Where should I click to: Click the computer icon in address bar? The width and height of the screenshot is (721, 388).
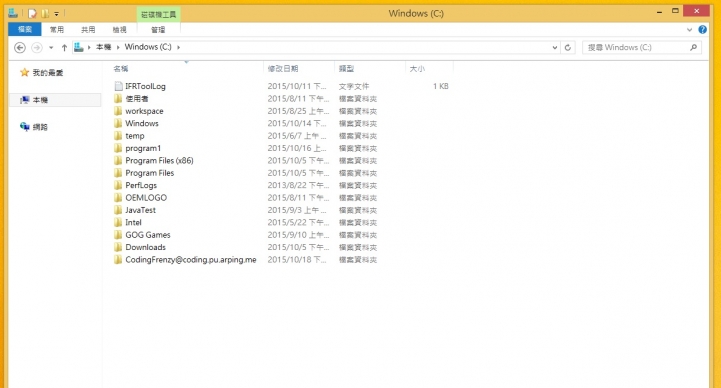(x=79, y=47)
